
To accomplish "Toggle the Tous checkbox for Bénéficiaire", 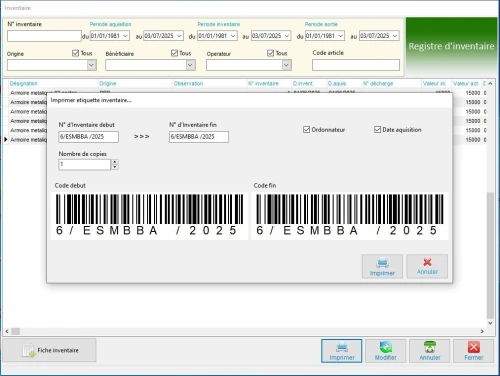I will (174, 53).
